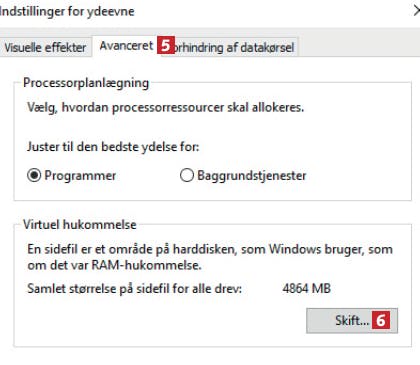Click the Processorplanlægning group heading

point(86,83)
